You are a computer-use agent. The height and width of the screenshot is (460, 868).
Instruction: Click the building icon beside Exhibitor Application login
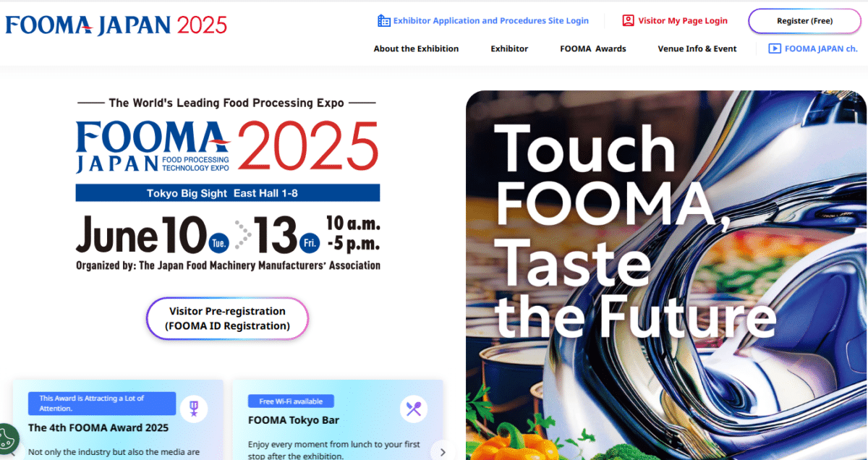tap(384, 21)
